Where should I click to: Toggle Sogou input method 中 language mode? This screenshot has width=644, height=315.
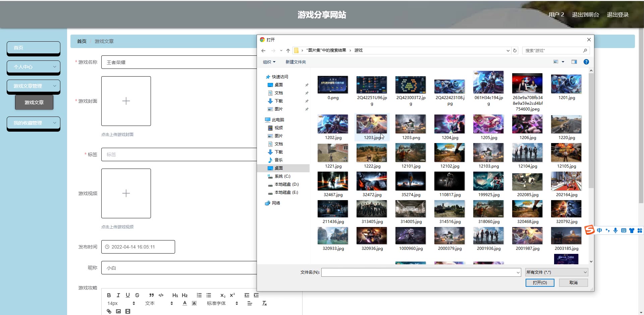pyautogui.click(x=599, y=230)
